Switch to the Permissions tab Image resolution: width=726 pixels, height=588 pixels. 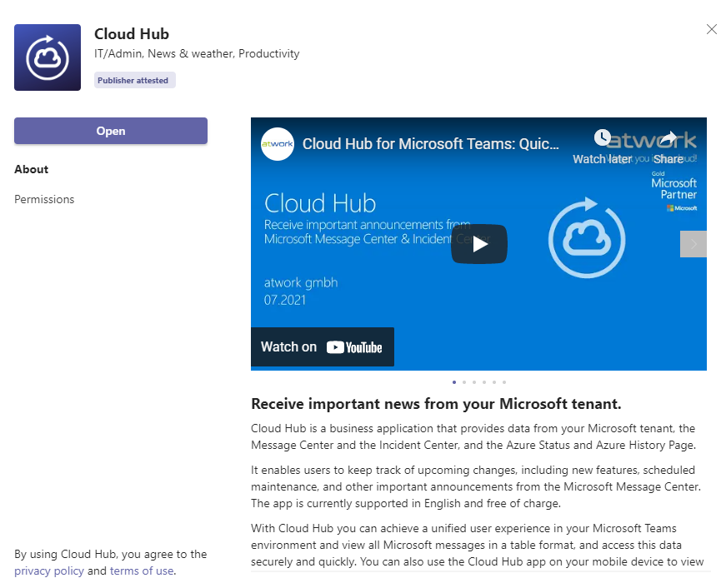coord(44,199)
